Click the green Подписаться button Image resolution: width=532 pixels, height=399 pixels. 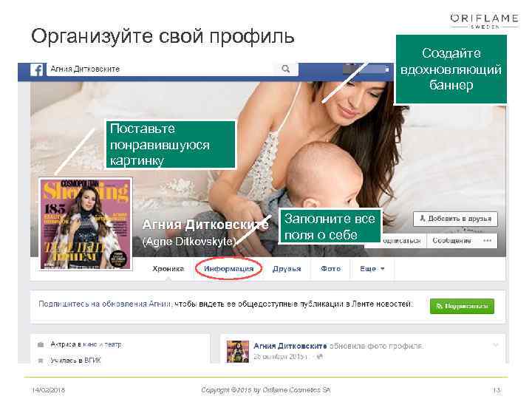462,306
